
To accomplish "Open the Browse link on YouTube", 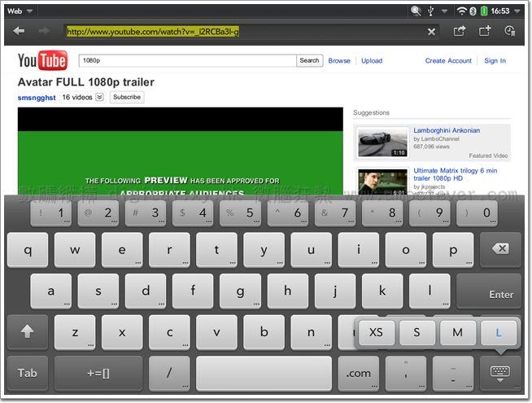I will pyautogui.click(x=339, y=61).
